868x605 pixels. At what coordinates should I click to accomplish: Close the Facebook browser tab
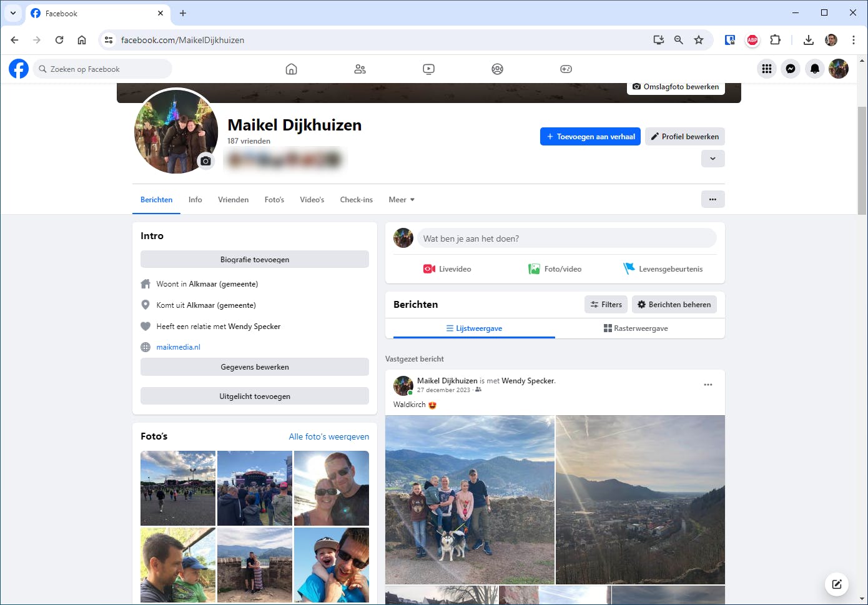point(160,13)
